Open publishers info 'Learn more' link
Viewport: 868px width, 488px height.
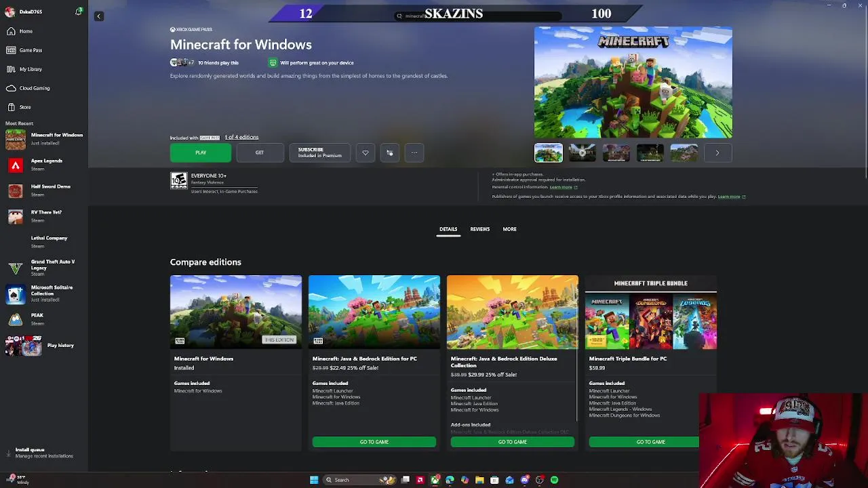tap(731, 197)
